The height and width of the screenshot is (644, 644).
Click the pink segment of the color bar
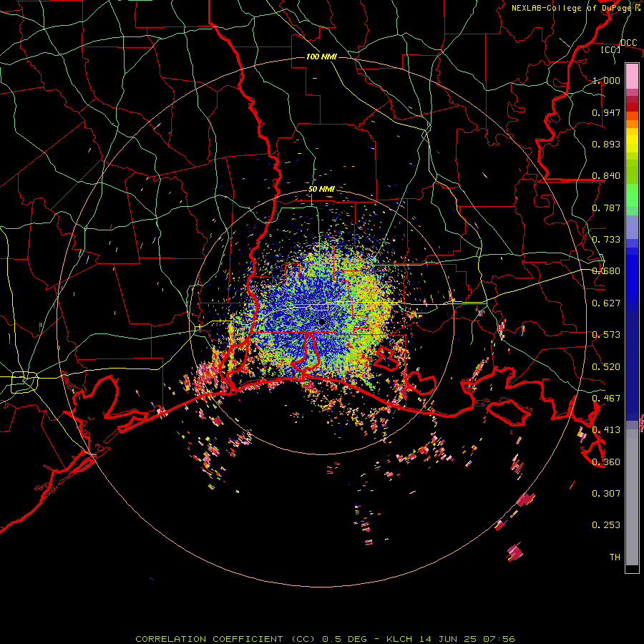pyautogui.click(x=632, y=77)
